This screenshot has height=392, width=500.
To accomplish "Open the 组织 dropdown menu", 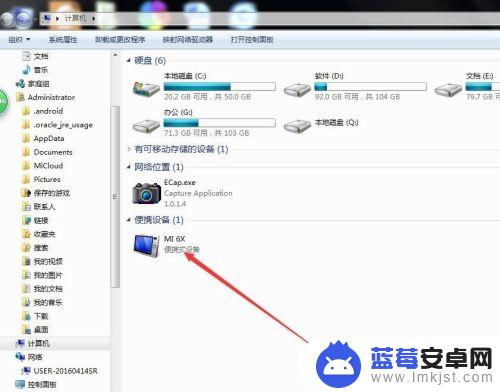I will point(19,40).
